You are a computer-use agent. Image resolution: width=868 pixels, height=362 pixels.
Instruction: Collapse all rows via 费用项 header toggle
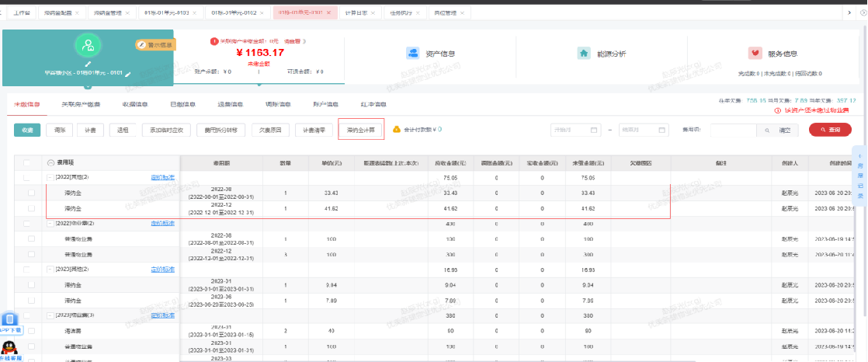[51, 163]
